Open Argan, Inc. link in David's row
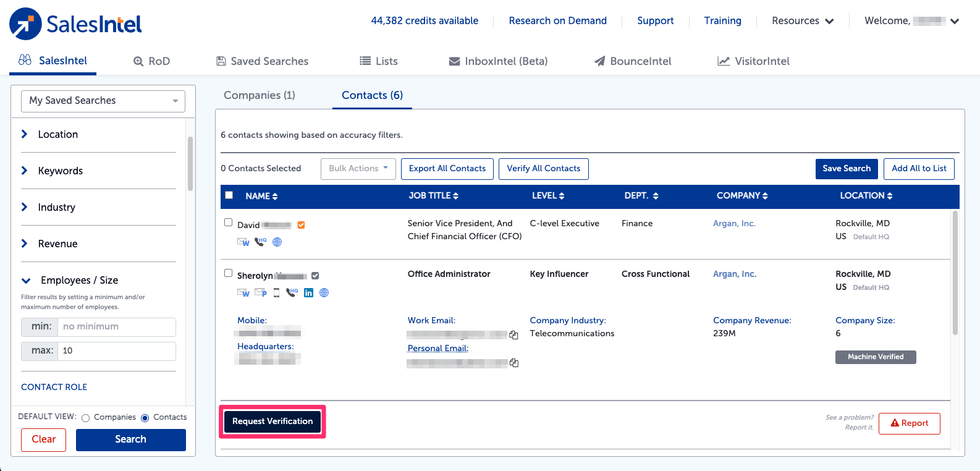Image resolution: width=980 pixels, height=471 pixels. [734, 224]
